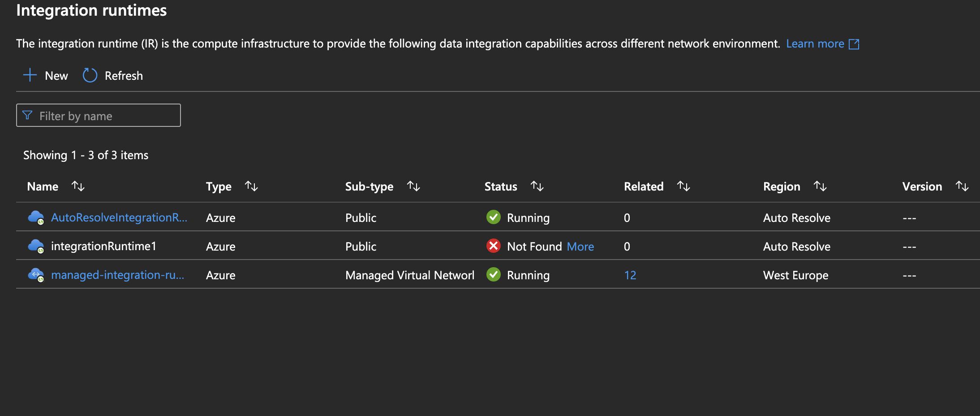
Task: Open the 12 related items link
Action: pos(630,275)
